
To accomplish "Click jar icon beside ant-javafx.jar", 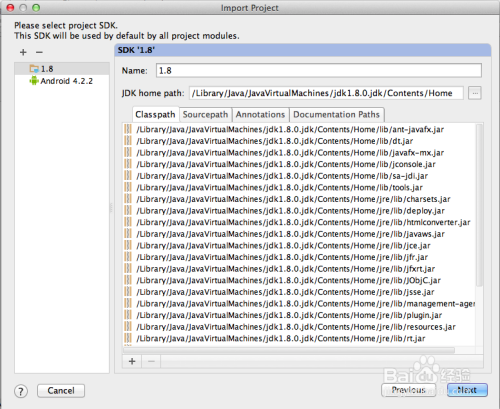I will (128, 129).
